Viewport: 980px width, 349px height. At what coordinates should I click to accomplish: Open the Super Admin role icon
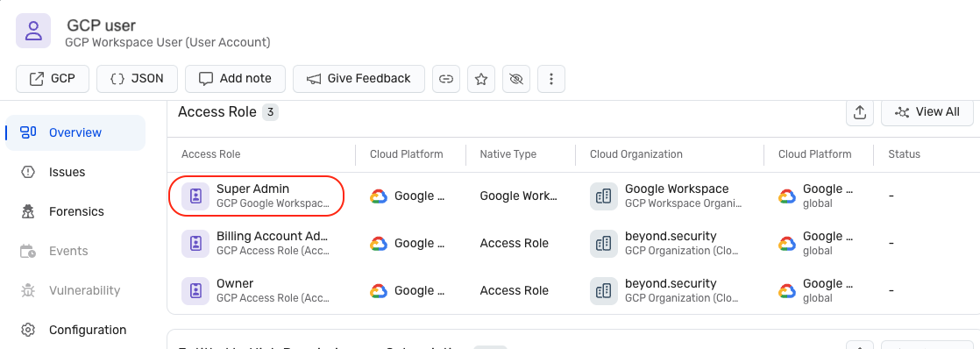tap(195, 196)
